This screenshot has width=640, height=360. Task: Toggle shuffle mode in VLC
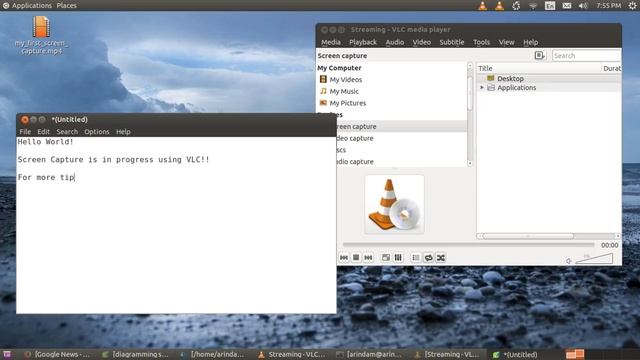(x=441, y=258)
